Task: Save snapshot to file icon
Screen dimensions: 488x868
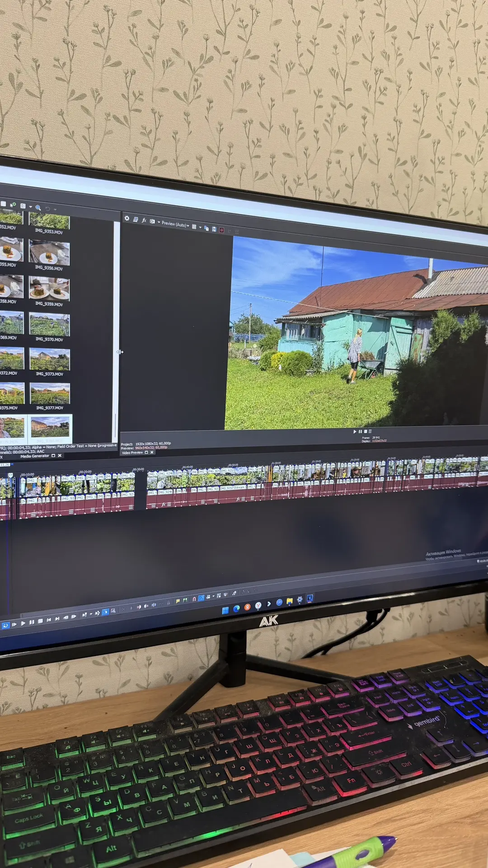Action: (x=214, y=229)
